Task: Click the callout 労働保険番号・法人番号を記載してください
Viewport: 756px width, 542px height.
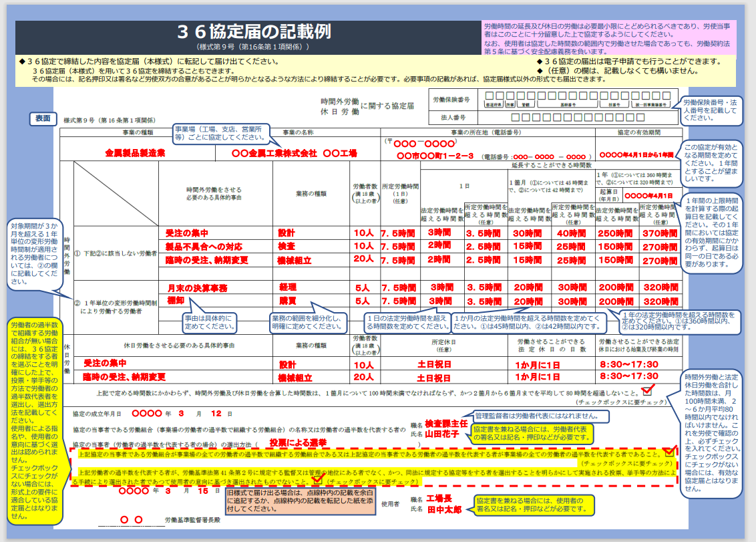Action: tap(711, 110)
